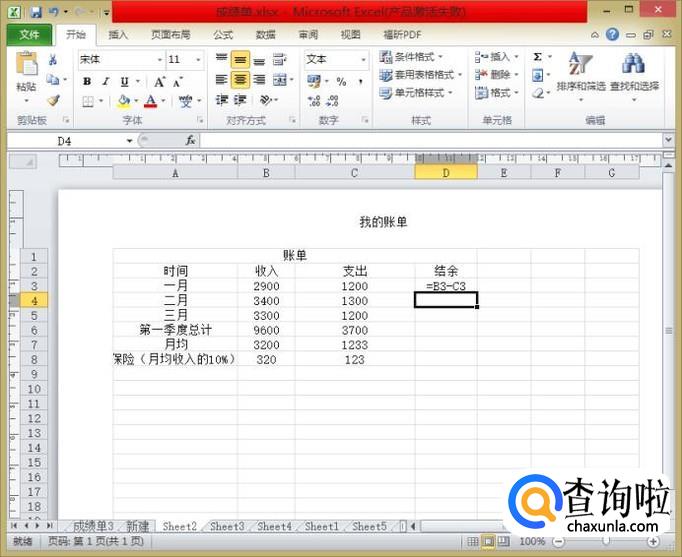This screenshot has height=557, width=682.
Task: Increase indent
Action: 240,100
